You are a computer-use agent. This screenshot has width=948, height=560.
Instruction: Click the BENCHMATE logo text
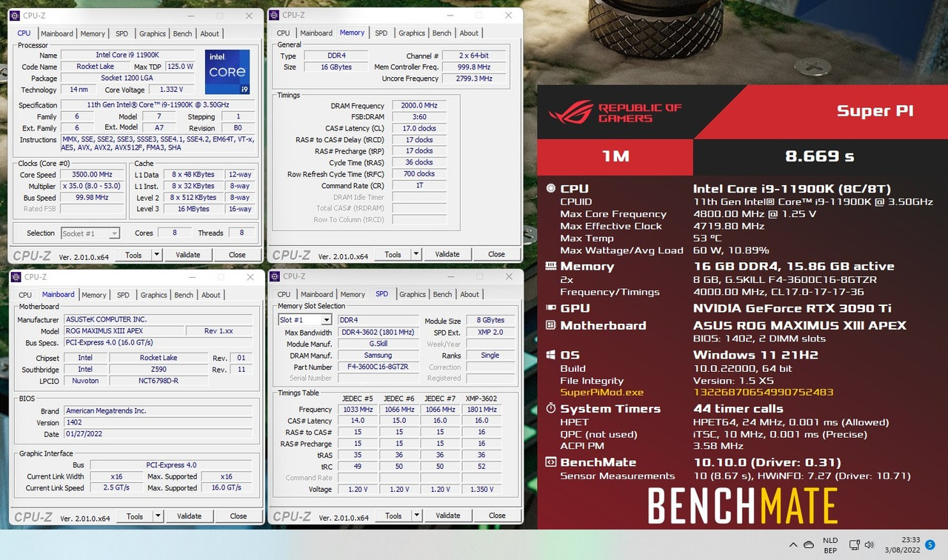pyautogui.click(x=742, y=506)
